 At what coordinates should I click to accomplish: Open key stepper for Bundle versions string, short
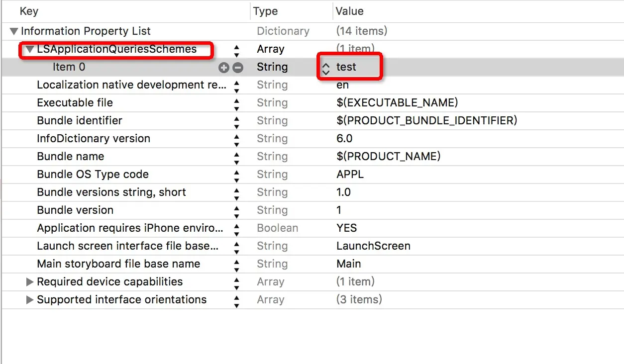237,193
